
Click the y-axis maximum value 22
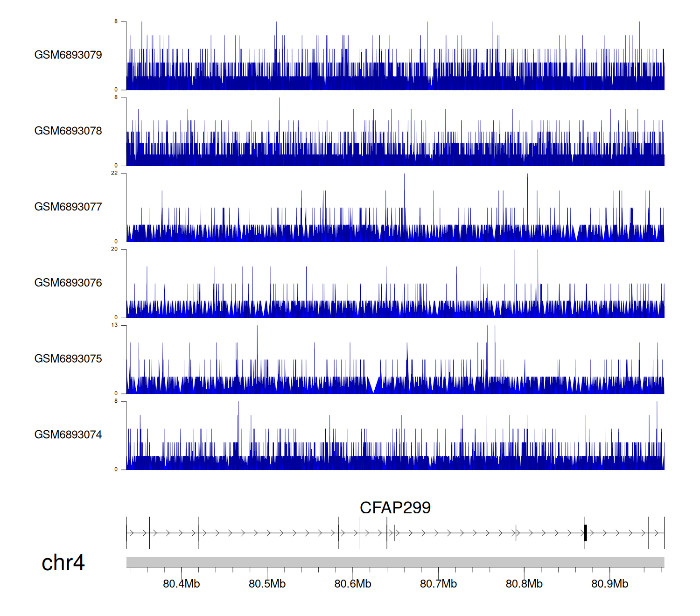click(x=114, y=173)
